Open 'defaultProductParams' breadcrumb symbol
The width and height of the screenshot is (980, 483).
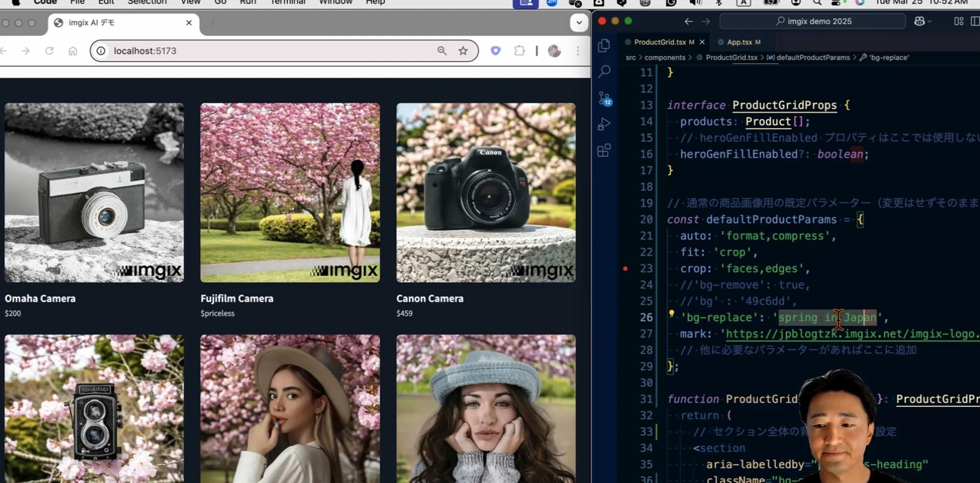coord(813,57)
